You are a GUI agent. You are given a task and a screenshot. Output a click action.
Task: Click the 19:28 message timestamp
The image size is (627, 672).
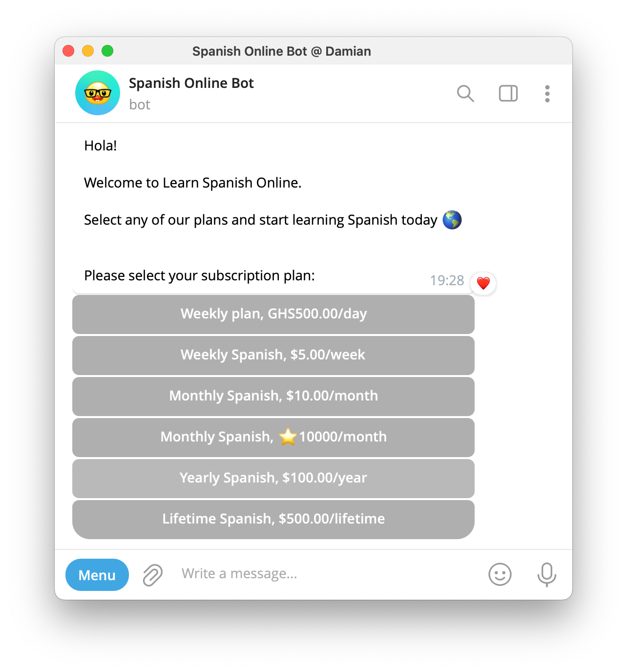[447, 280]
